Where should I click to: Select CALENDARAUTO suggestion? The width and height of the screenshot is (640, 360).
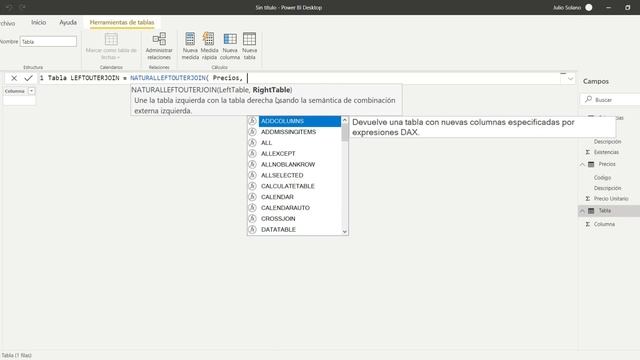point(285,208)
